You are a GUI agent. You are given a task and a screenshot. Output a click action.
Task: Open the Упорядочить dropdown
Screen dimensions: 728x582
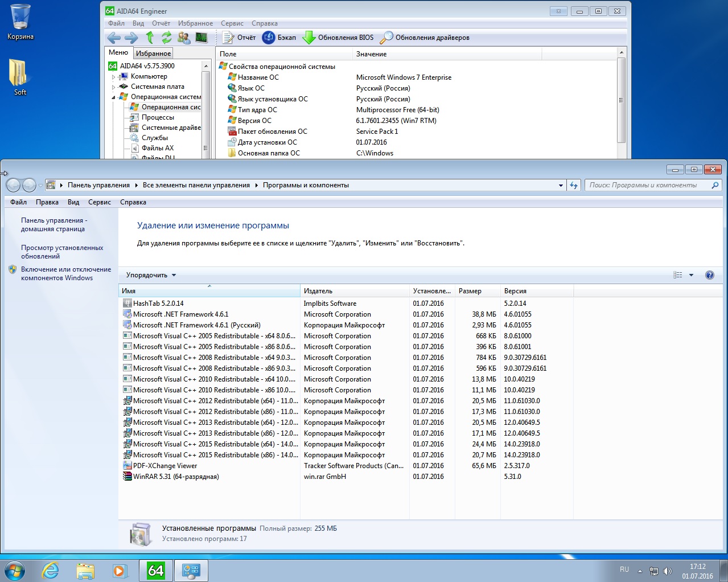tap(151, 275)
